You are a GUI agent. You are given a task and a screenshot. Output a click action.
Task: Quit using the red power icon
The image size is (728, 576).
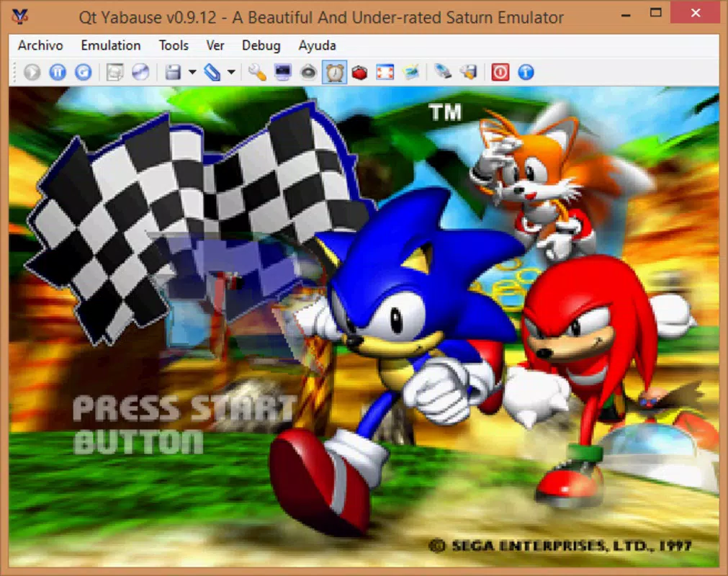coord(500,73)
